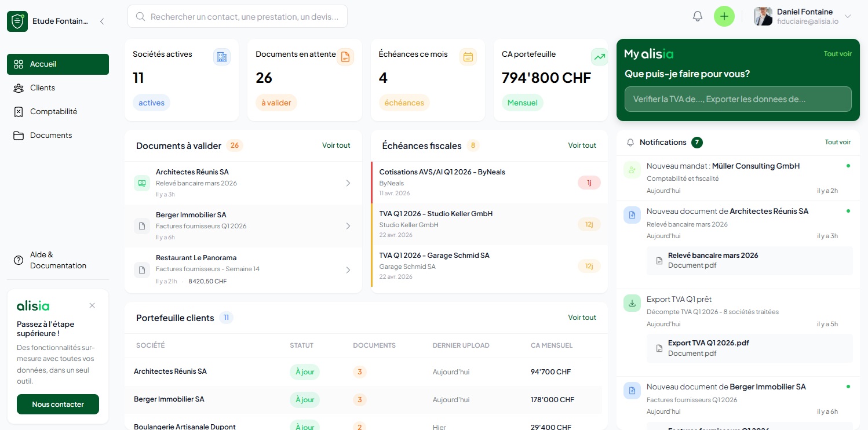
Task: Go to Comptabilité in the sidebar
Action: pyautogui.click(x=53, y=112)
